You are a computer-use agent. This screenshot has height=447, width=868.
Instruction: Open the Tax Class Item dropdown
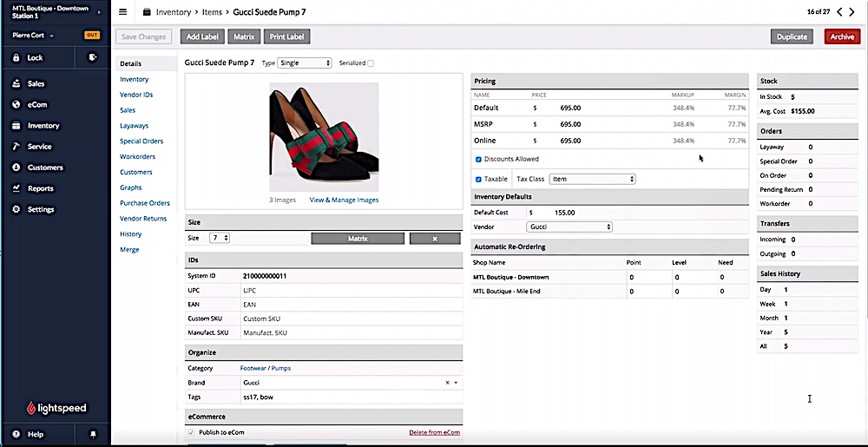pyautogui.click(x=592, y=180)
